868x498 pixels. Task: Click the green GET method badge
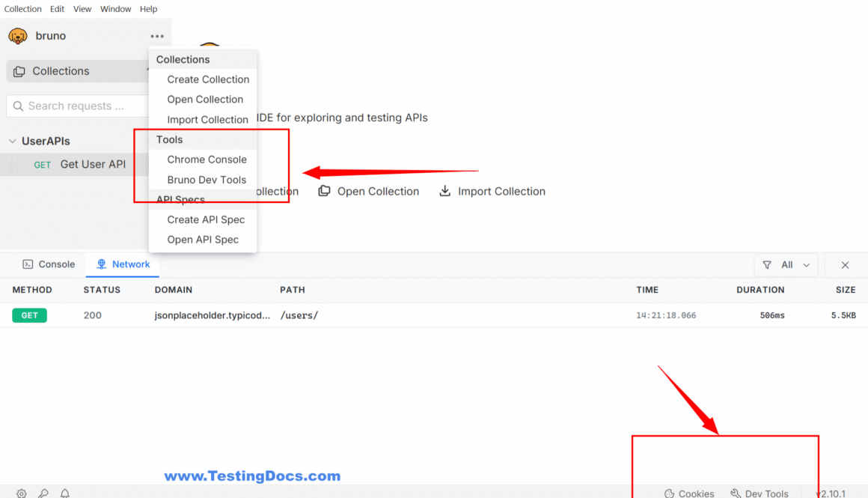pyautogui.click(x=29, y=315)
